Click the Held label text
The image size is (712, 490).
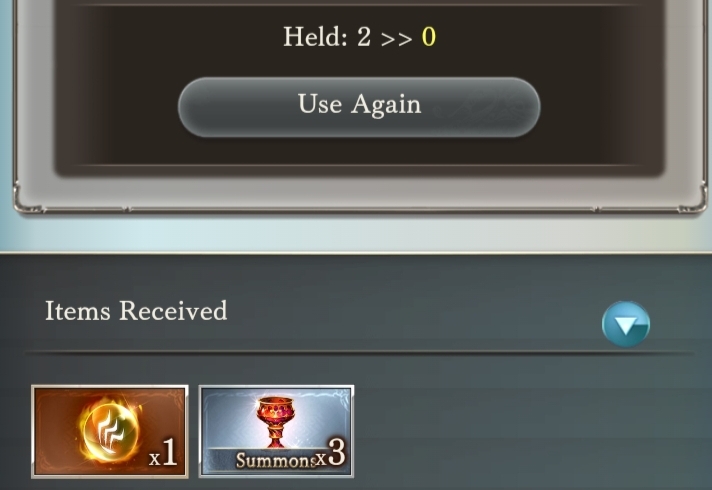point(316,36)
